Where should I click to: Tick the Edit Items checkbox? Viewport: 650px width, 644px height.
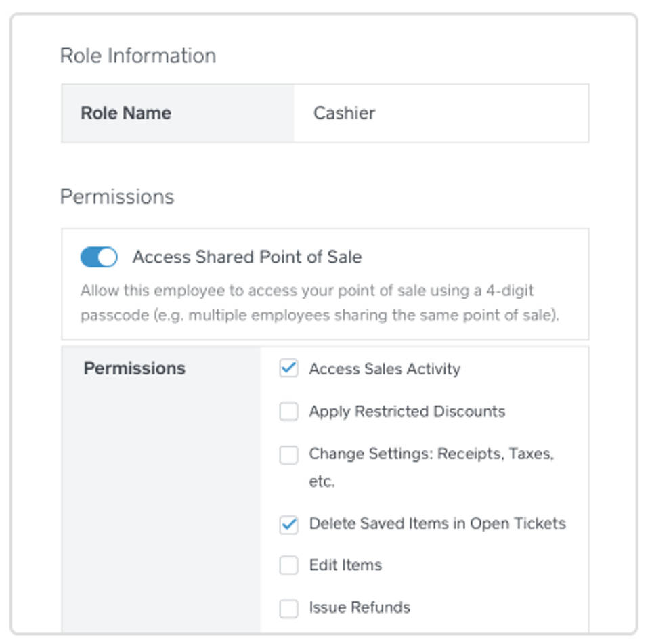[289, 565]
